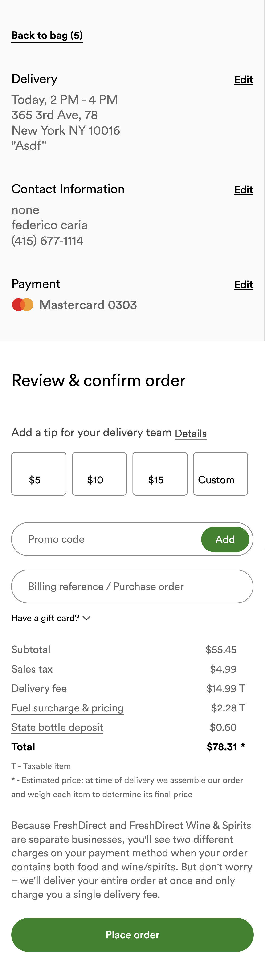Edit the contact information
Image resolution: width=265 pixels, height=980 pixels.
[243, 189]
